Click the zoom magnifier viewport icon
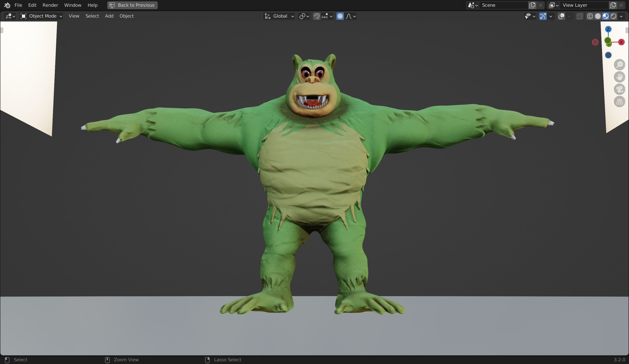 620,65
